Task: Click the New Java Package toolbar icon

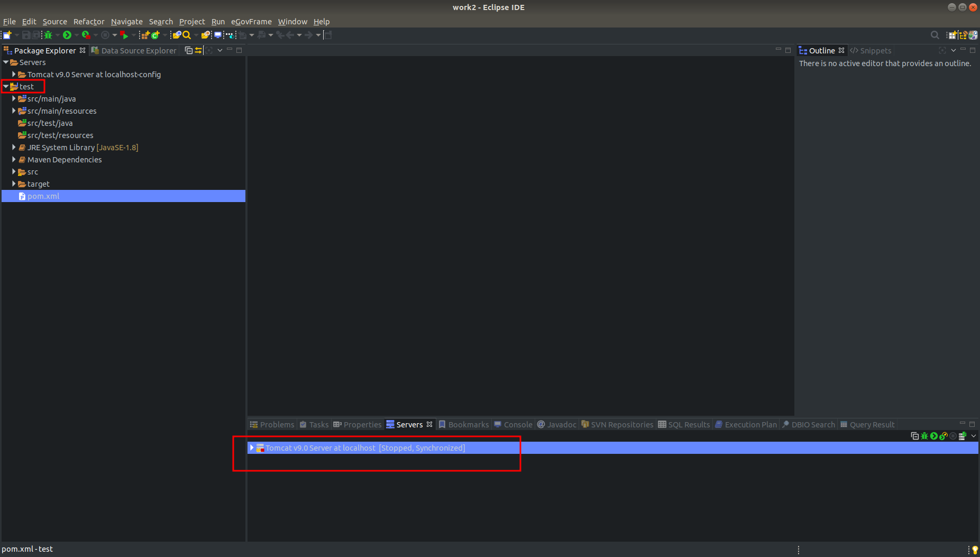Action: tap(145, 35)
